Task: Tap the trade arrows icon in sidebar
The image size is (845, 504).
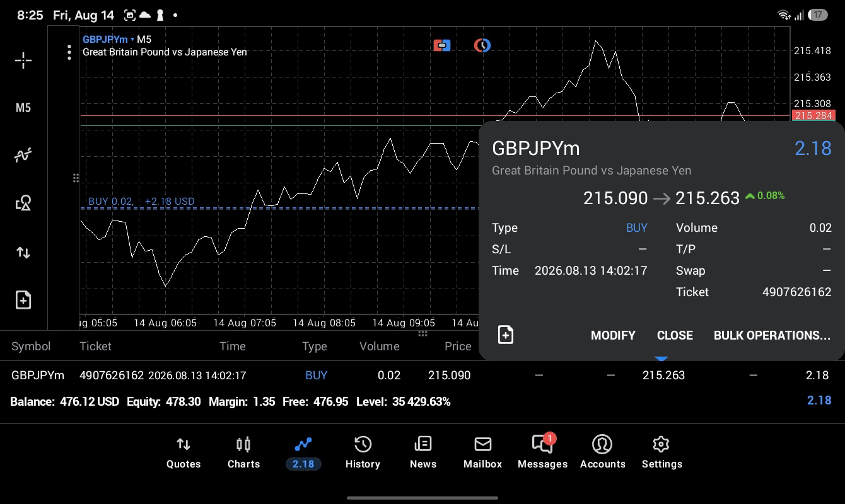Action: pyautogui.click(x=23, y=253)
